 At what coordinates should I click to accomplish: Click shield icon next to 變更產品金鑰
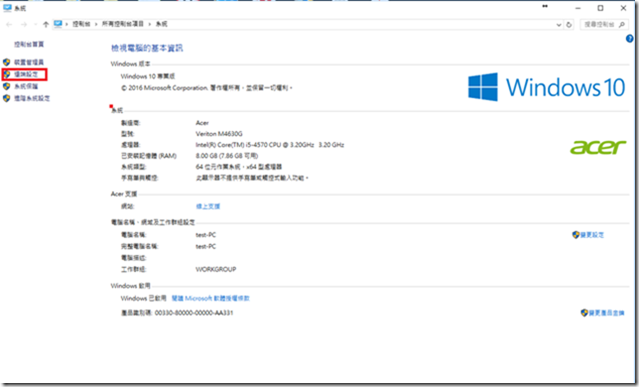click(584, 313)
